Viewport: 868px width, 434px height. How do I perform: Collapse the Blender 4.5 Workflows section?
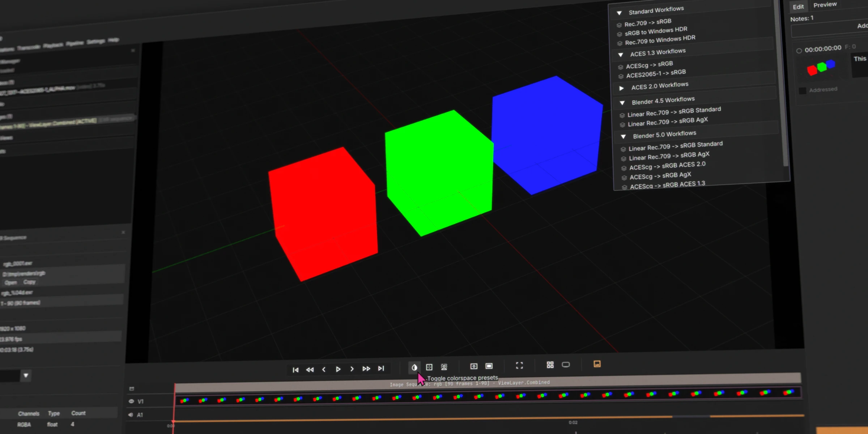click(x=622, y=102)
